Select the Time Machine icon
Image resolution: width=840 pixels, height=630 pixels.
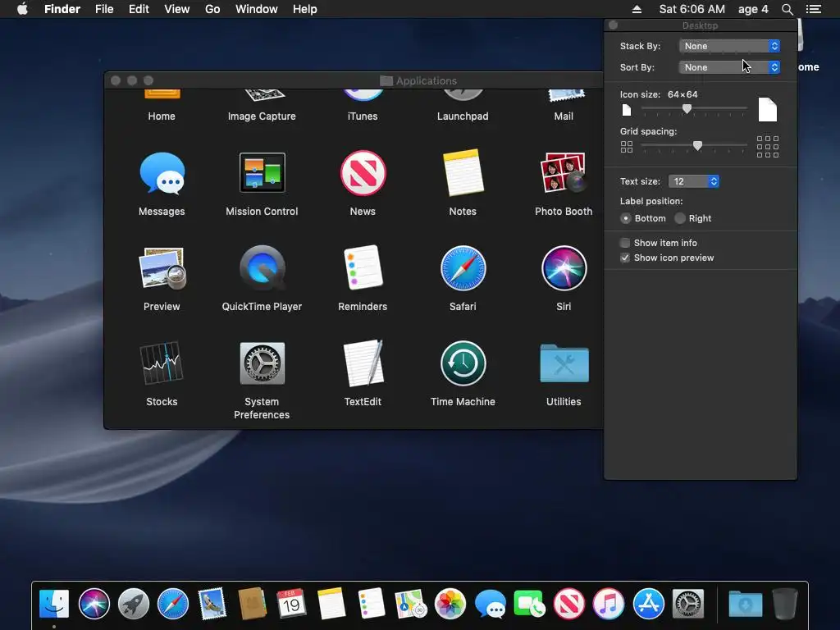click(463, 363)
